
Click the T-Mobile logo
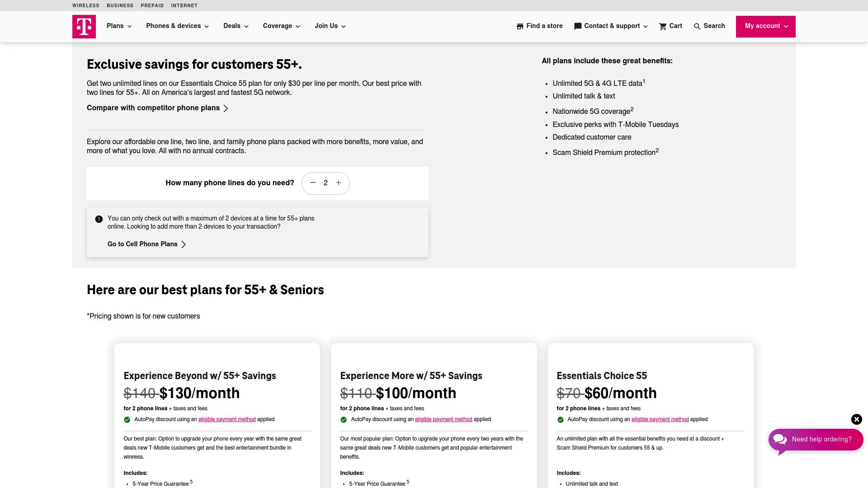[x=84, y=27]
